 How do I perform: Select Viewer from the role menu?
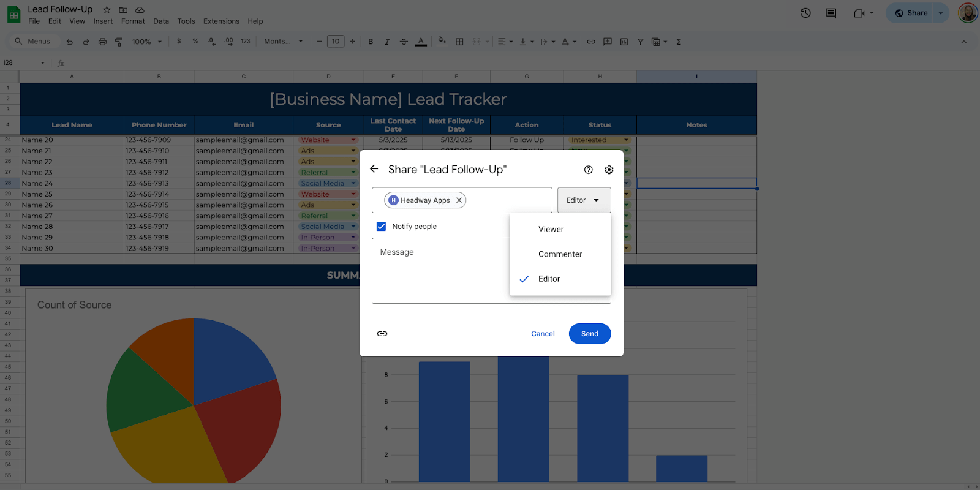(x=551, y=229)
